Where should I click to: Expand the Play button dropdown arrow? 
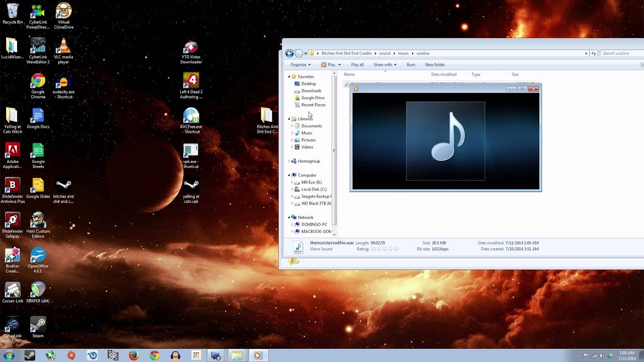tap(340, 65)
